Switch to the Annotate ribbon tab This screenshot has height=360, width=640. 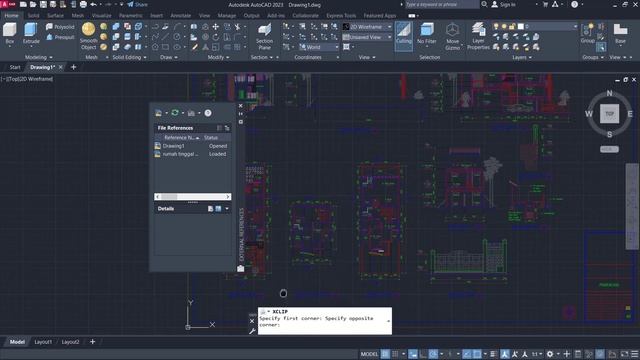tap(180, 16)
